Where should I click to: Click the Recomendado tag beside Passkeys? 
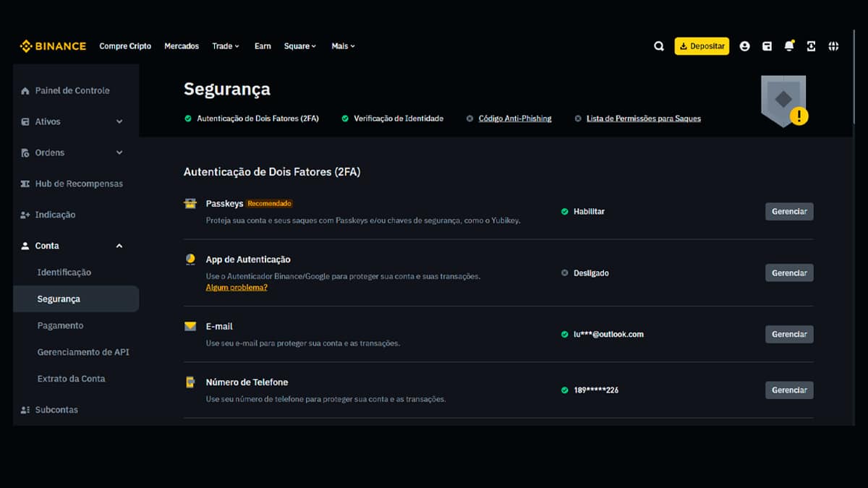coord(269,204)
